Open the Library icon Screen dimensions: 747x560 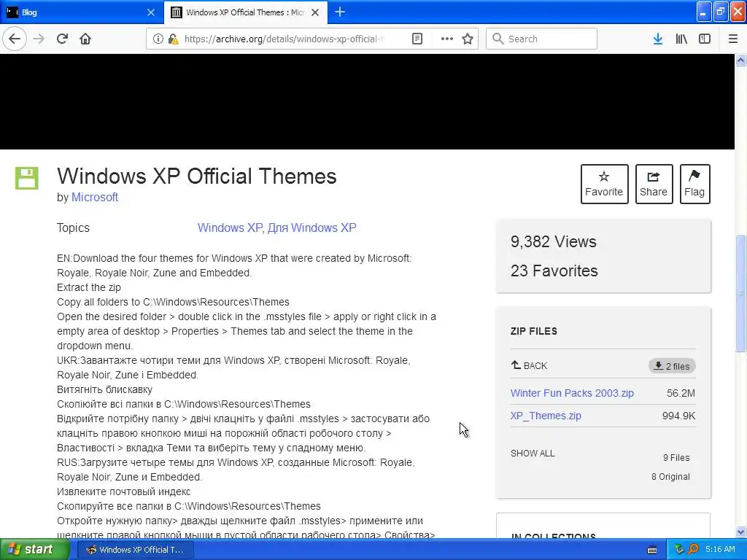(x=681, y=39)
